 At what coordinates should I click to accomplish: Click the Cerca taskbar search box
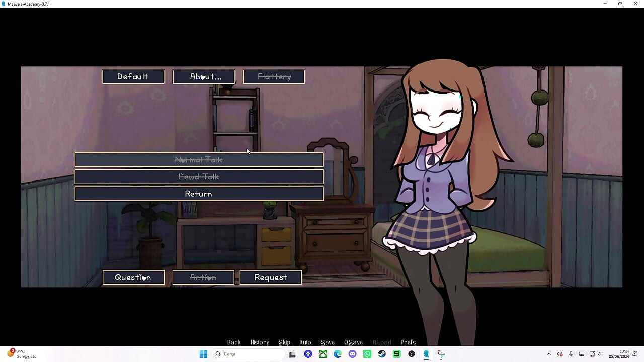(249, 354)
